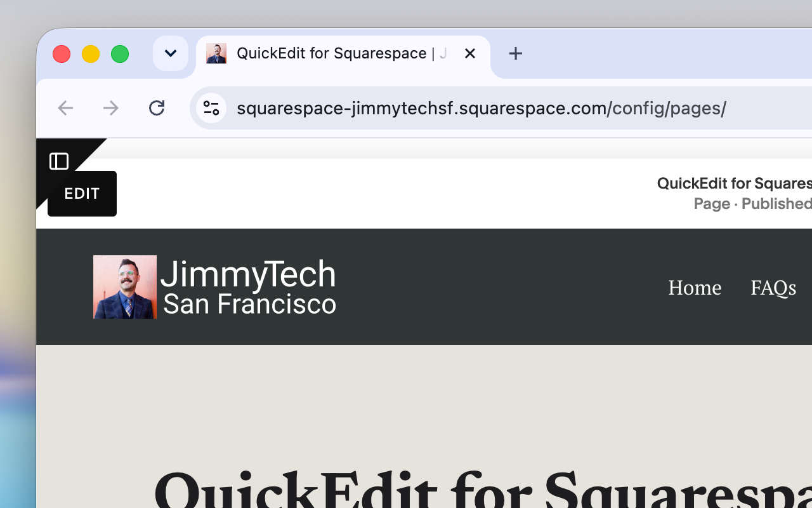Click the favicon on the browser tab

(x=216, y=53)
